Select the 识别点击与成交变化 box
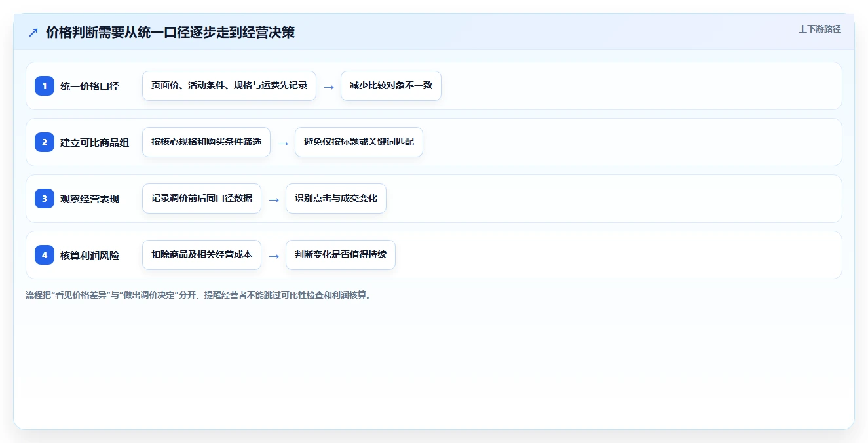The width and height of the screenshot is (868, 443). tap(336, 199)
